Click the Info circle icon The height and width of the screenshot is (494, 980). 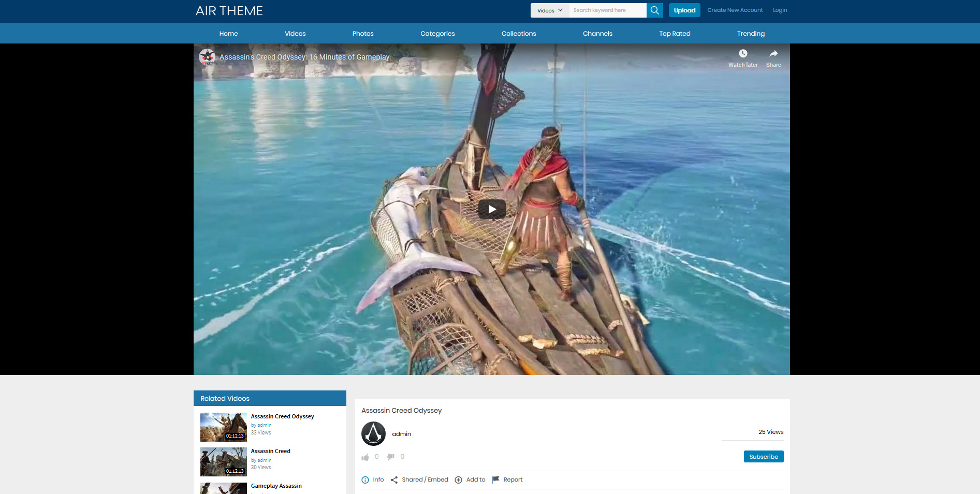click(x=365, y=480)
